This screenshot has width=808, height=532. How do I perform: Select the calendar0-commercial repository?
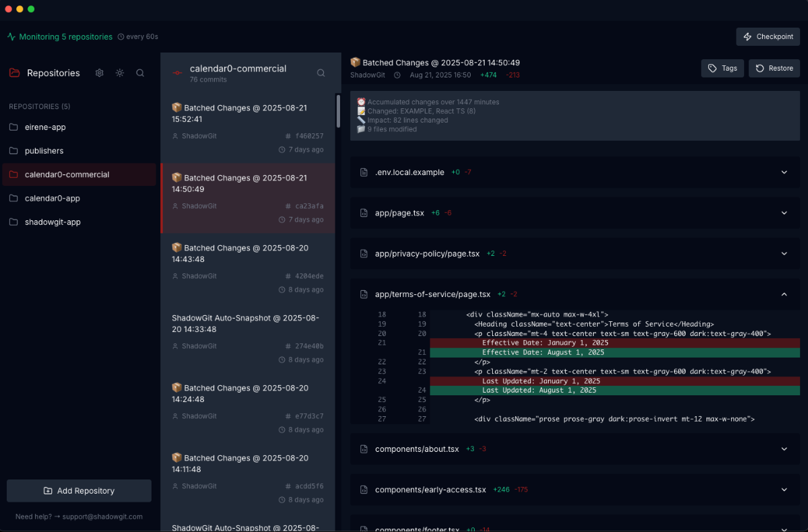(x=79, y=174)
